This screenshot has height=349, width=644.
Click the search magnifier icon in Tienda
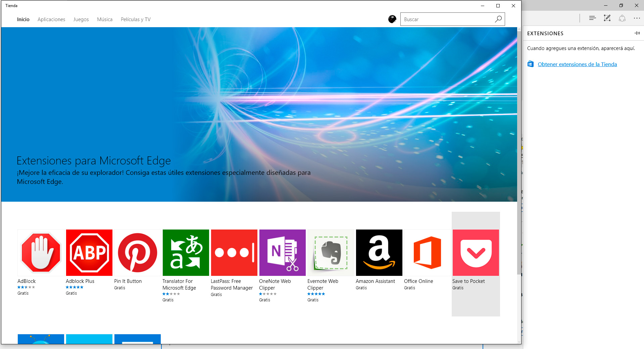pos(498,19)
